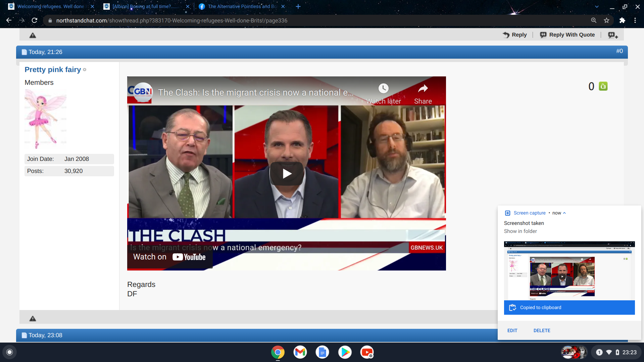Click EDIT on screenshot notification
This screenshot has height=362, width=644.
[x=512, y=330]
